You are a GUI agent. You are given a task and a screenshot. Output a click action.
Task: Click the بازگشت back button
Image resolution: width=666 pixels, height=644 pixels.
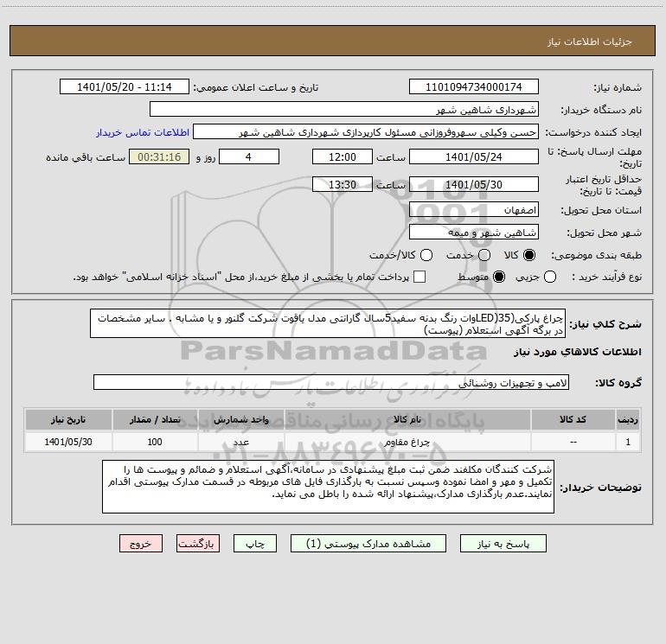(x=198, y=544)
